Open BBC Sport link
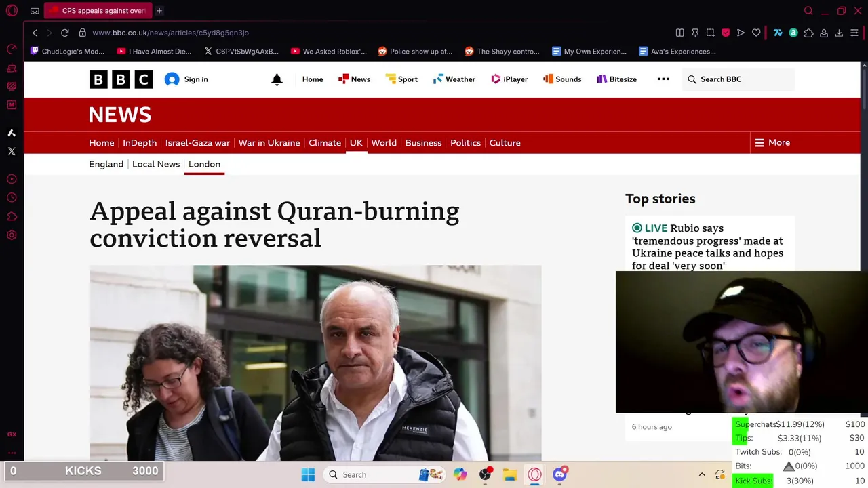 tap(401, 79)
